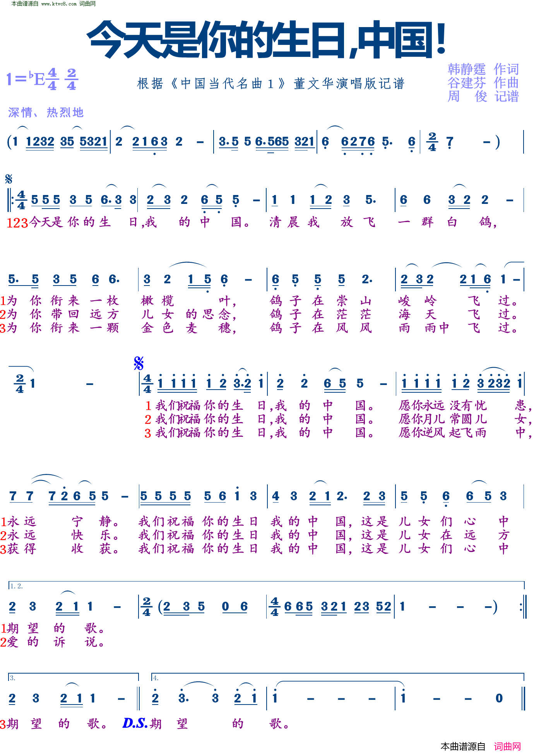Click the lyric 鸽子在风风雨雨中飞过
The height and width of the screenshot is (756, 534).
click(x=394, y=328)
